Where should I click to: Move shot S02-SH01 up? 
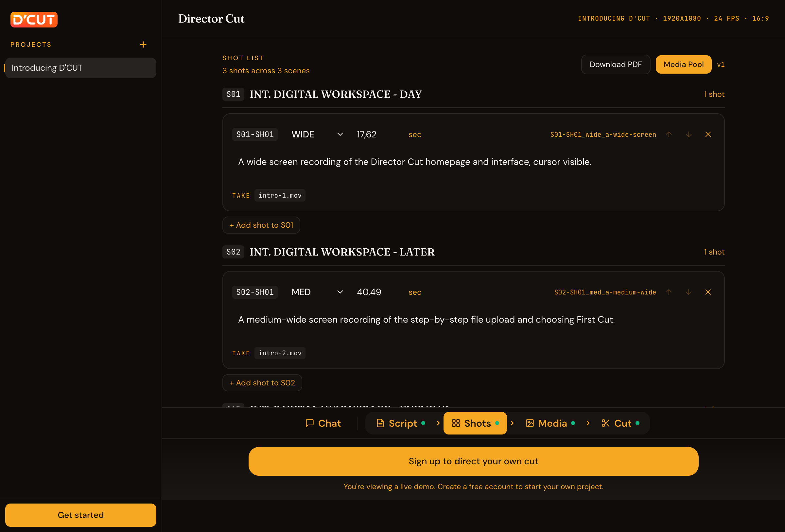[x=669, y=292]
